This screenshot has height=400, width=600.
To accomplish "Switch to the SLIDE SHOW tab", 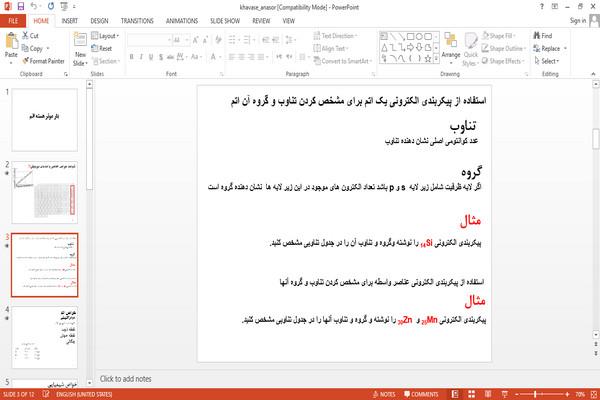I will tap(225, 21).
